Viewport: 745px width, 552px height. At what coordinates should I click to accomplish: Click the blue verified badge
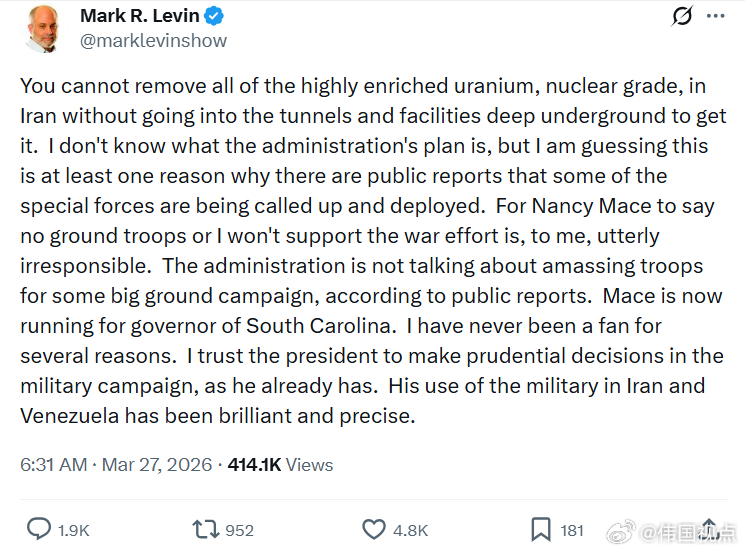pos(215,17)
